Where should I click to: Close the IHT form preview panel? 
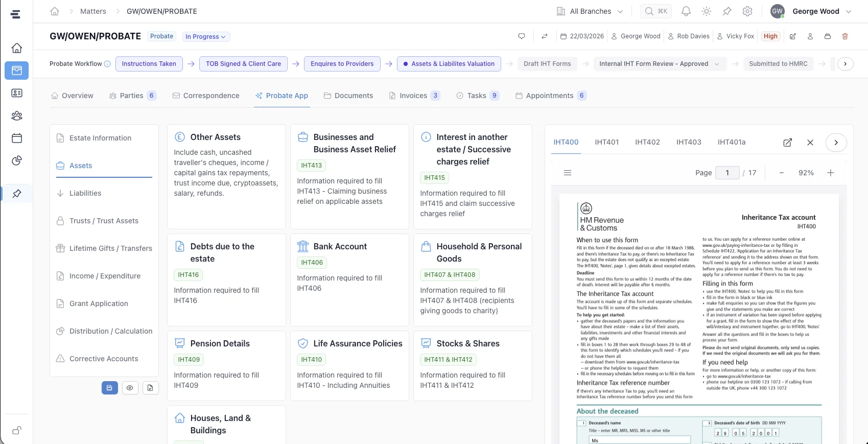pyautogui.click(x=810, y=143)
